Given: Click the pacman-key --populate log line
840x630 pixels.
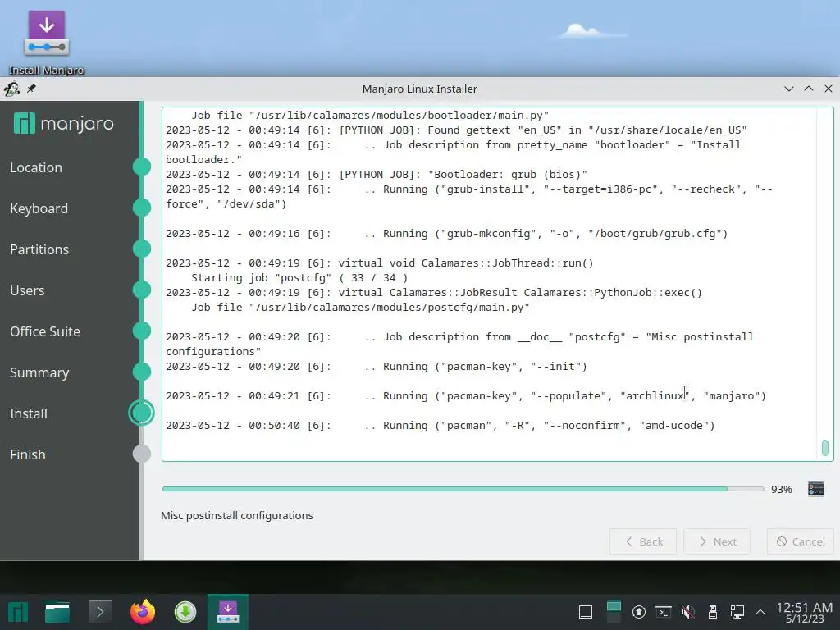Looking at the screenshot, I should click(x=466, y=396).
